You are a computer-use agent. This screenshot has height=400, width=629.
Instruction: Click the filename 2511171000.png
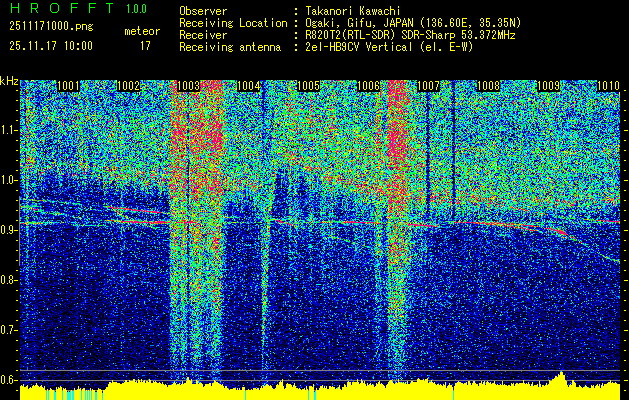51,27
